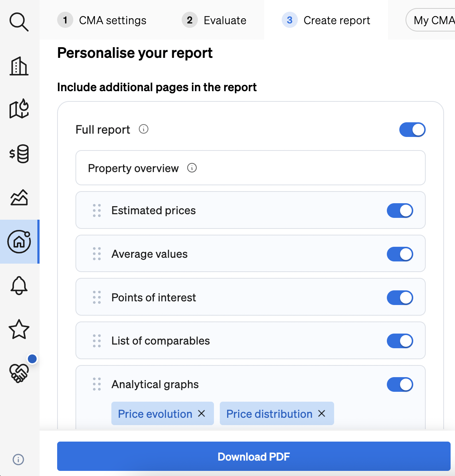Image resolution: width=455 pixels, height=476 pixels.
Task: Open notifications from the bell icon
Action: (x=19, y=286)
